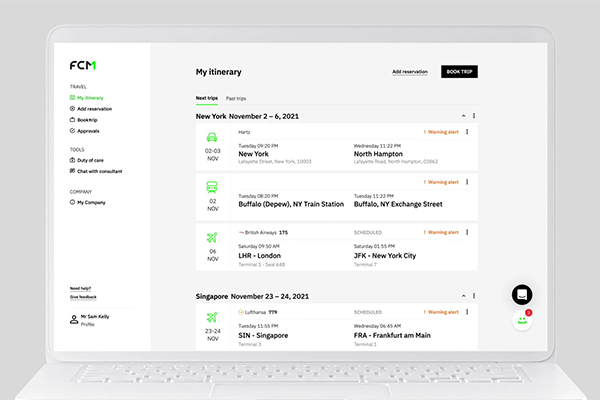Open Duty of care tool
Screen dimensions: 600x400
coord(86,160)
